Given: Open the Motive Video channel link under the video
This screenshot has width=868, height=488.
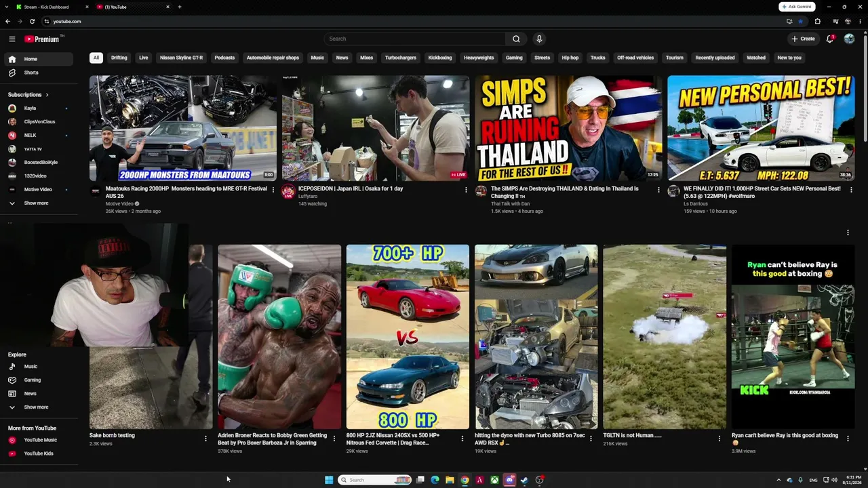Looking at the screenshot, I should coord(119,204).
